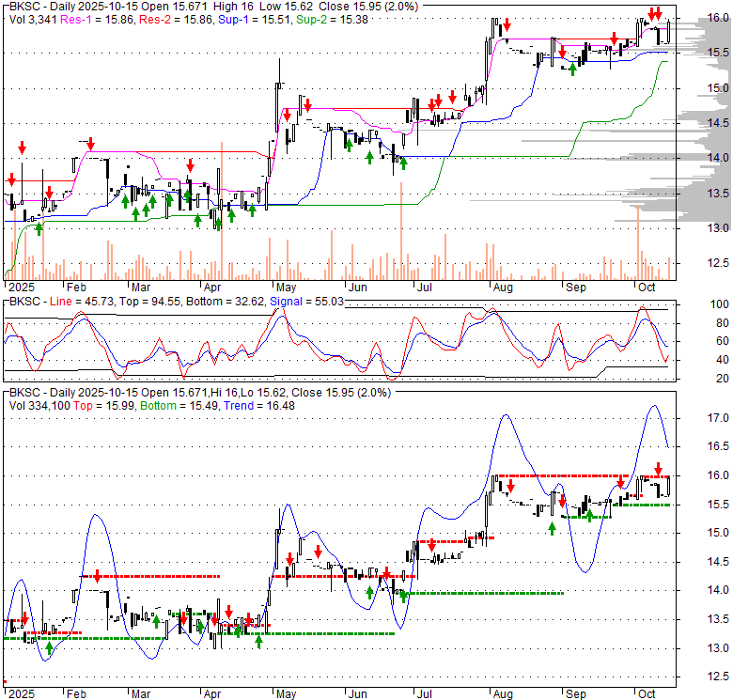Viewport: 733px width, 700px height.
Task: Click the BKSC ticker in top panel header
Action: click(24, 6)
